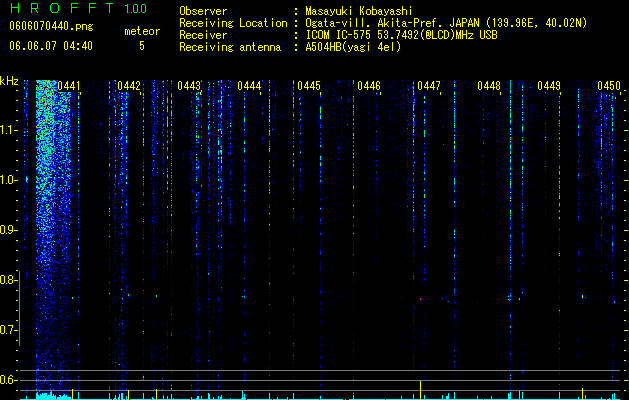
Task: Click the observer name Masayuki Kobayashi
Action: (359, 11)
